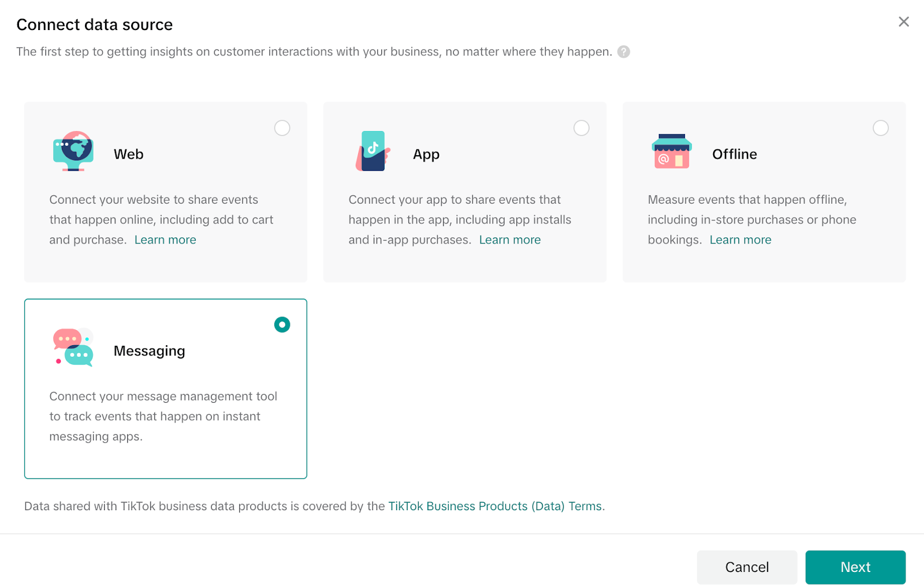
Task: Click the App card description text
Action: click(460, 220)
